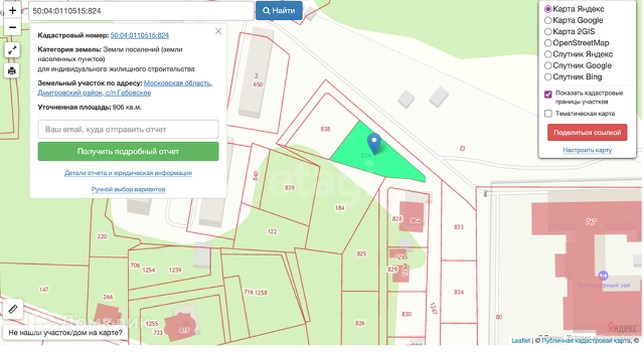Click Получить подробный отчет button
This screenshot has height=354, width=644.
(129, 151)
